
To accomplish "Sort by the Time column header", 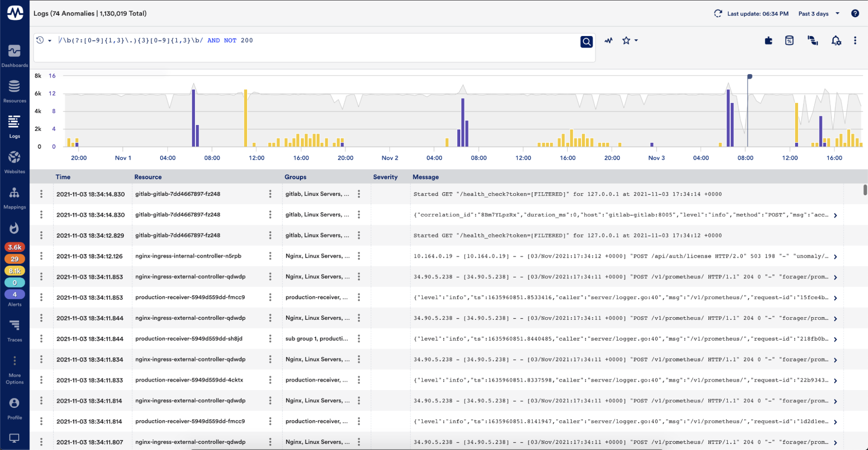I will tap(63, 177).
